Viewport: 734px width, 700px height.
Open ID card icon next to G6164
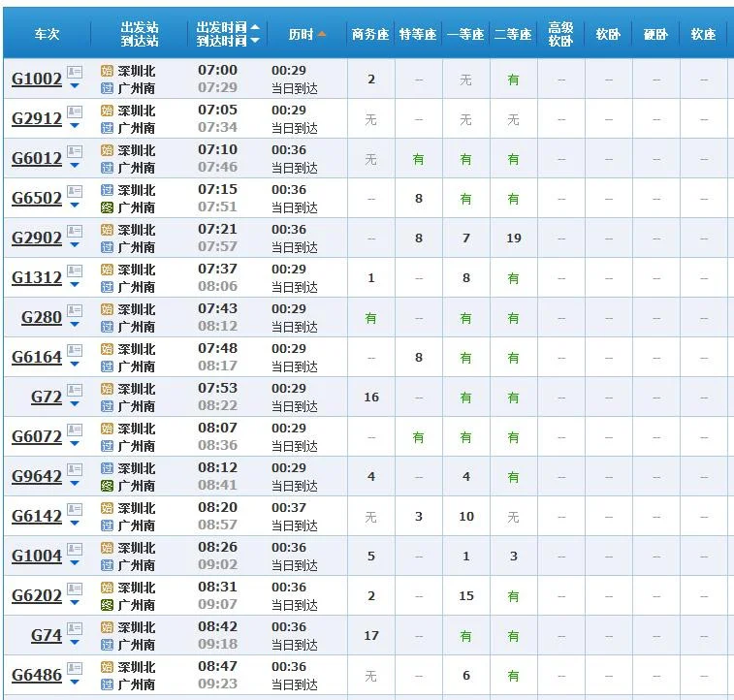tap(75, 350)
